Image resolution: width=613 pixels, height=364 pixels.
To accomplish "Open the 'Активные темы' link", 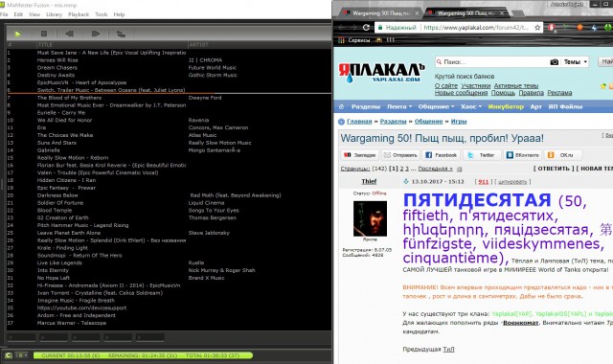I will pyautogui.click(x=516, y=85).
